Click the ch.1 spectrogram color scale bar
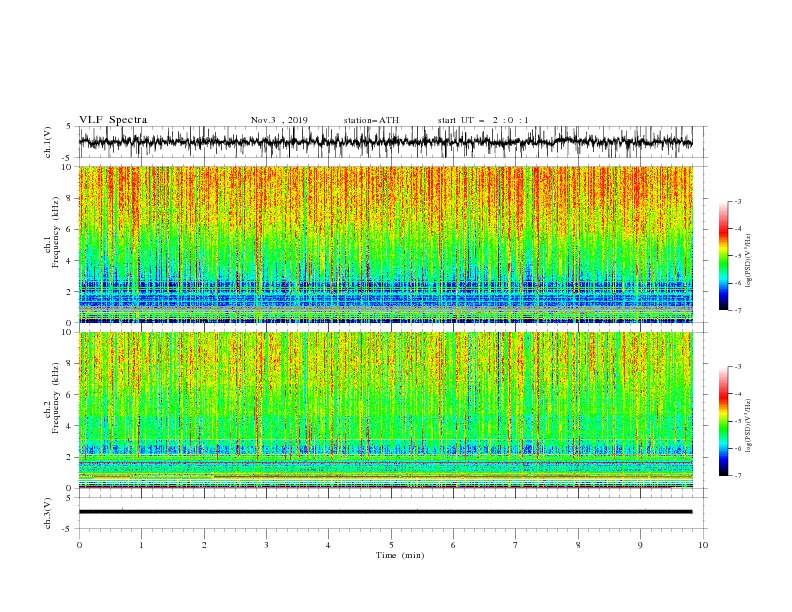This screenshot has height=612, width=792. point(724,255)
